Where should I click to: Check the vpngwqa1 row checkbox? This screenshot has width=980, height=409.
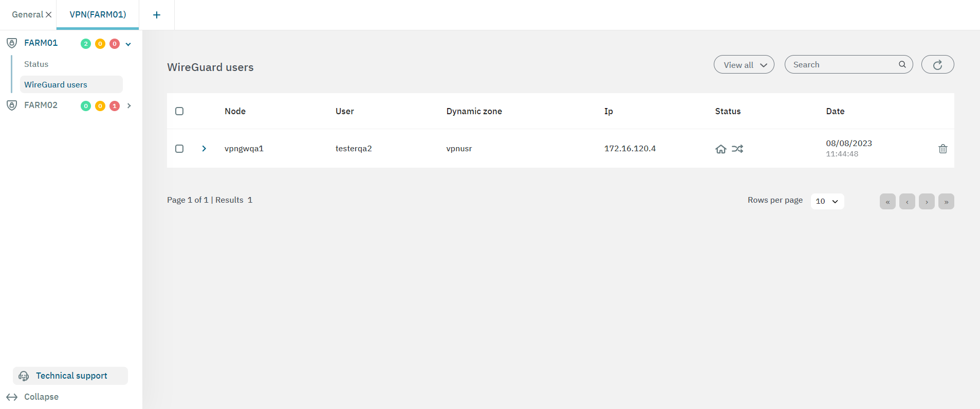179,149
